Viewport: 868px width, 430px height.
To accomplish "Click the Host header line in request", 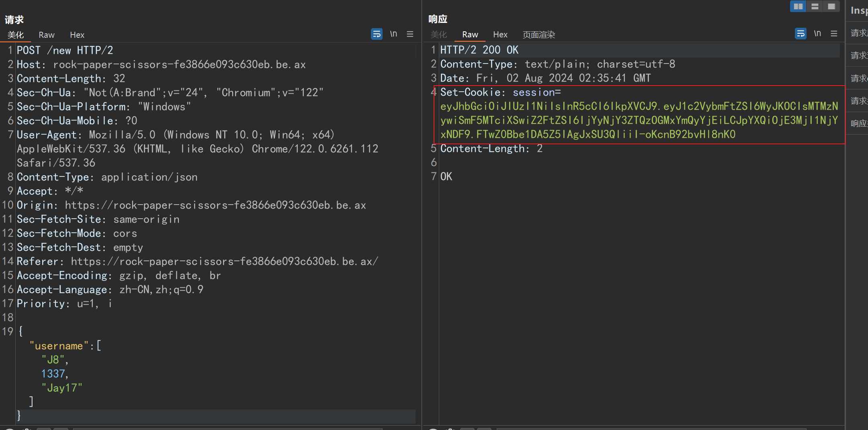I will (x=161, y=64).
